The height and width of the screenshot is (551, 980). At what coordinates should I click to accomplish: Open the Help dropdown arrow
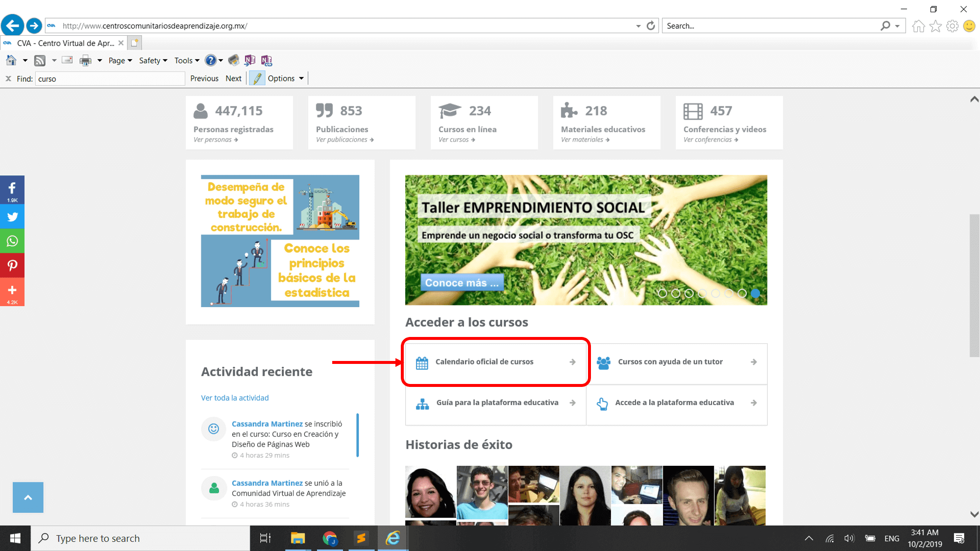click(221, 61)
